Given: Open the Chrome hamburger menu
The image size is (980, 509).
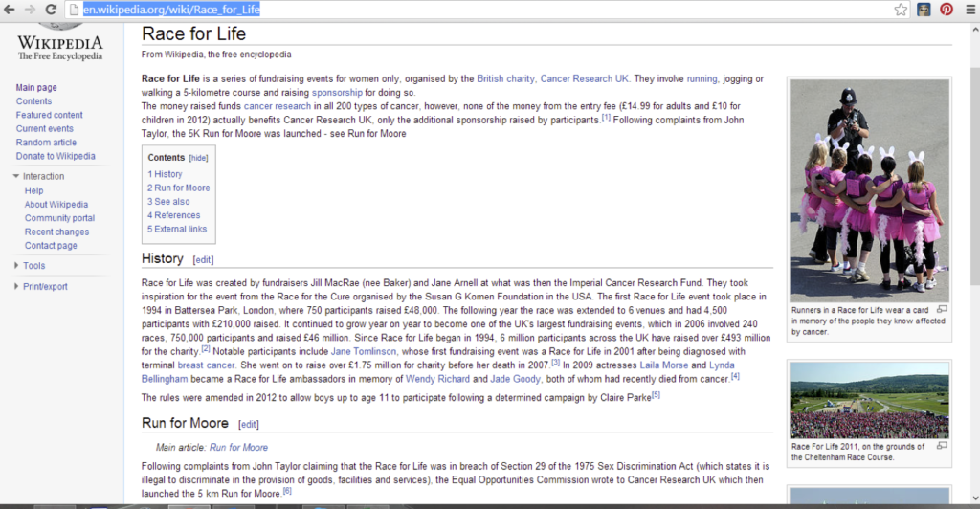Looking at the screenshot, I should [x=970, y=10].
